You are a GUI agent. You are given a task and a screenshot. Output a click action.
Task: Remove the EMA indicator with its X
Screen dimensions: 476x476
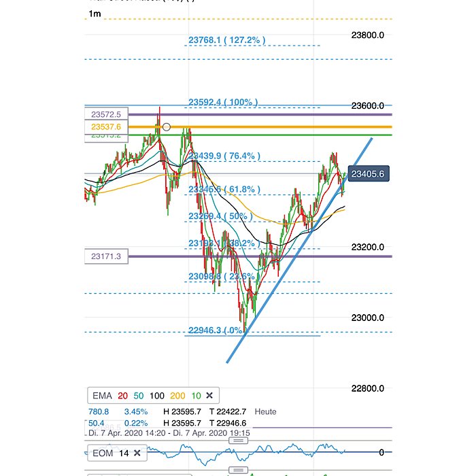209,396
